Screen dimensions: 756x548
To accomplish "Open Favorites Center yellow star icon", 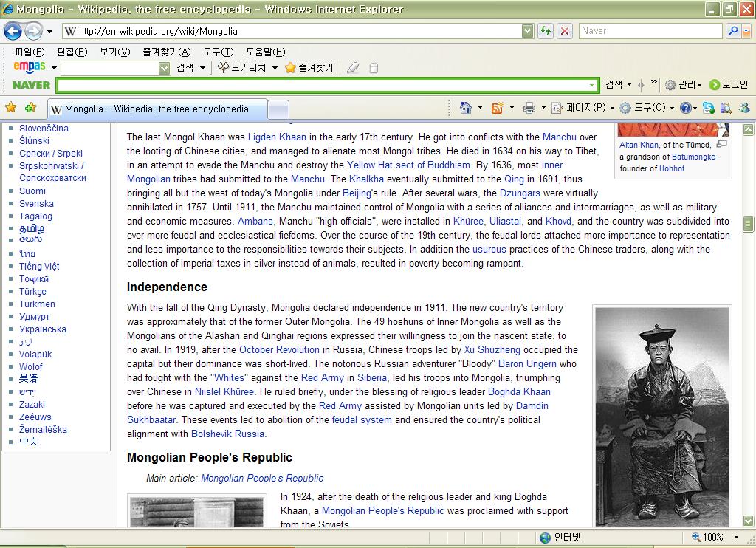I will [10, 107].
